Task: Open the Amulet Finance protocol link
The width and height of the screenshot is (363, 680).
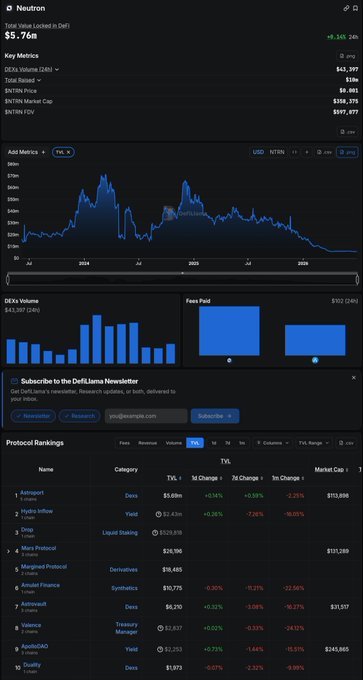Action: [x=40, y=585]
